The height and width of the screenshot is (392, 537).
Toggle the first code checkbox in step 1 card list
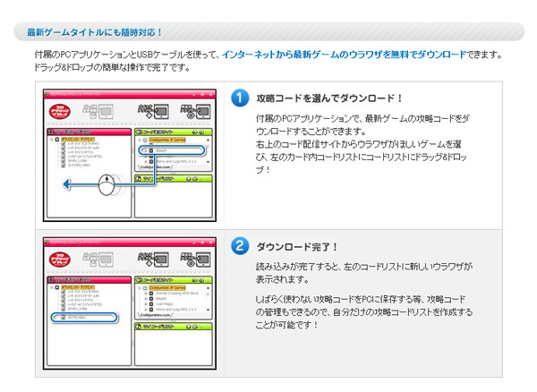click(63, 144)
